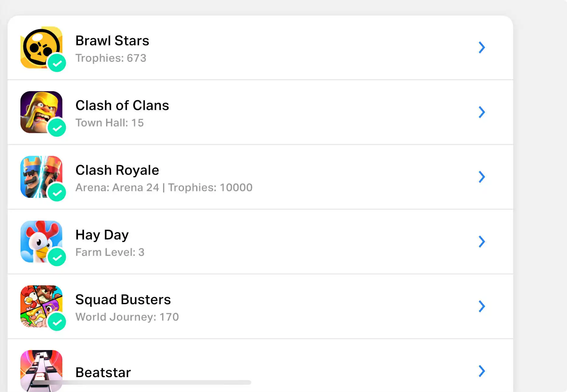Image resolution: width=567 pixels, height=392 pixels.
Task: Expand Clash Royale row with right arrow
Action: pos(482,177)
